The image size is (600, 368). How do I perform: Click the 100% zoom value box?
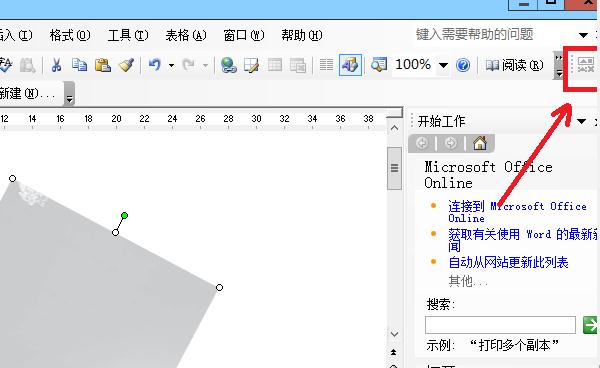414,65
